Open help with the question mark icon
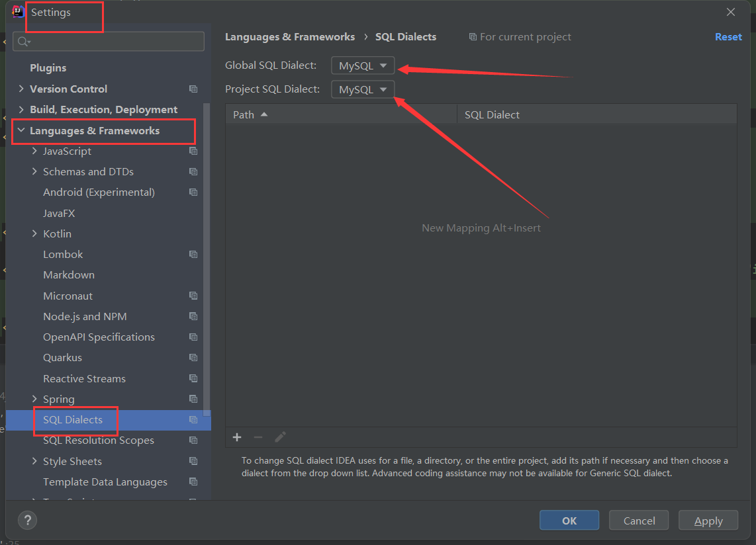This screenshot has width=756, height=545. pyautogui.click(x=28, y=521)
